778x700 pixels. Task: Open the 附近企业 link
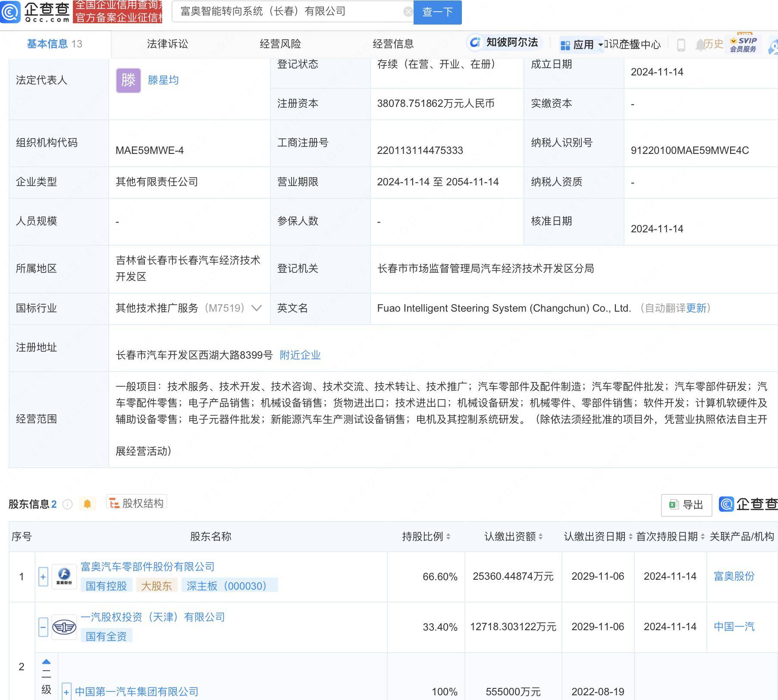coord(300,355)
